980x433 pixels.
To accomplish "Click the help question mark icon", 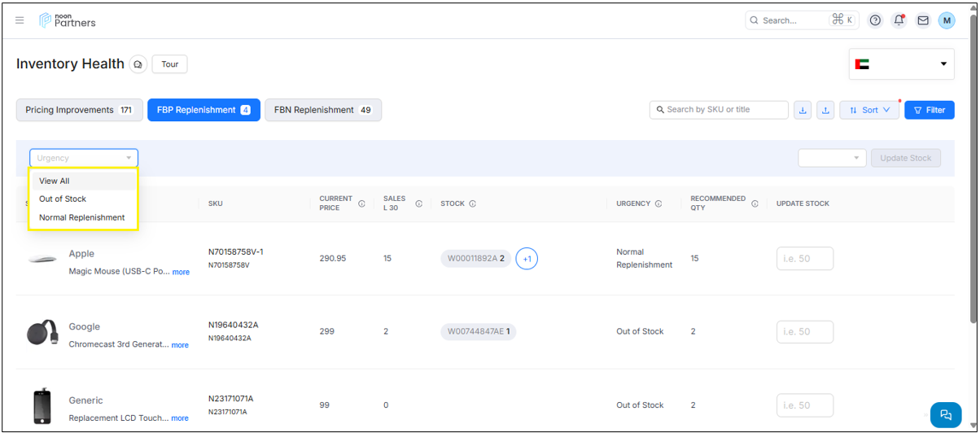I will (x=875, y=20).
